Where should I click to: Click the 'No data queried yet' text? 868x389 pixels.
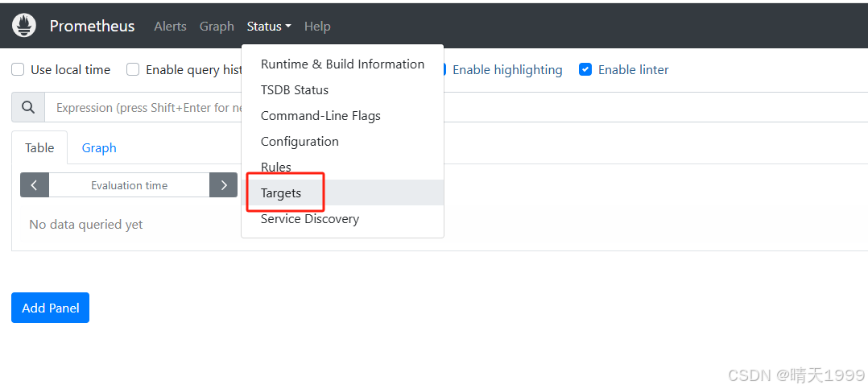pos(86,225)
